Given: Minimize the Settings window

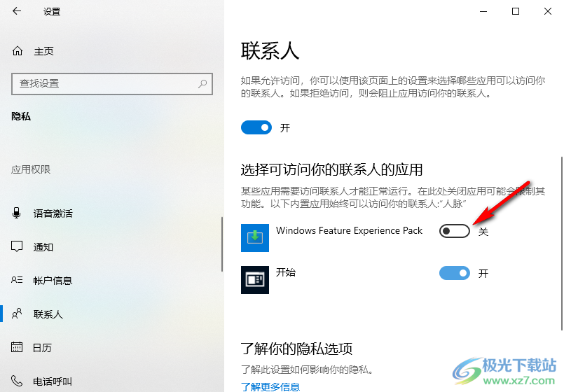Looking at the screenshot, I should [x=483, y=11].
